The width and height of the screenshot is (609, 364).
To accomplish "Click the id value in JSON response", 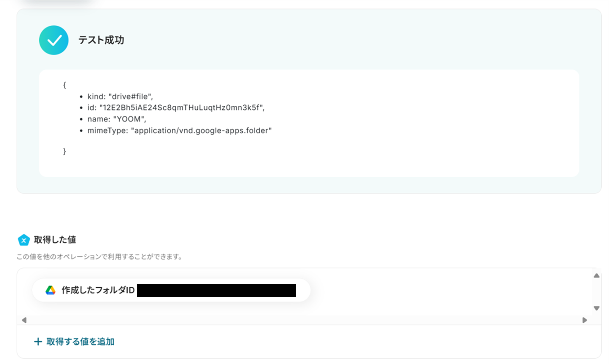I will point(181,108).
